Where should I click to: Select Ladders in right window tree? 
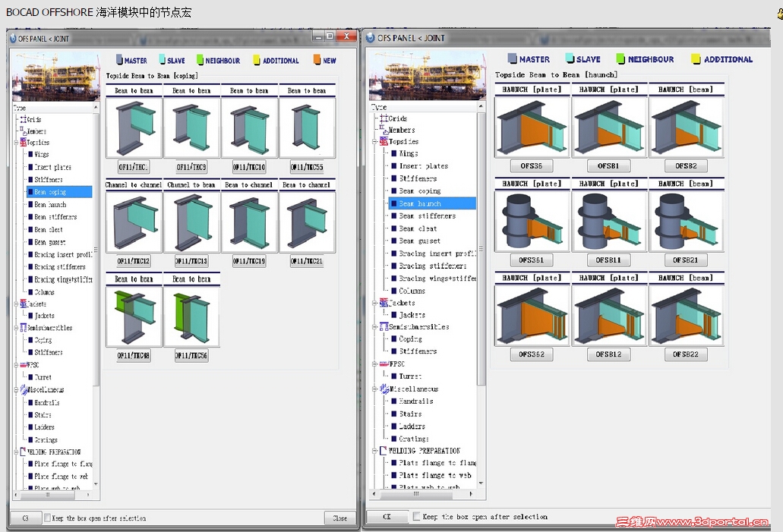(x=412, y=427)
